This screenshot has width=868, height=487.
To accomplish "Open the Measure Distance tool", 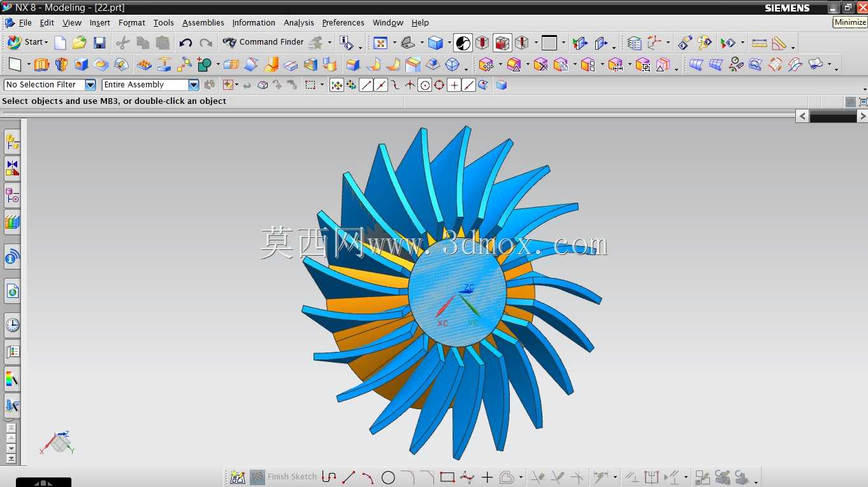I will 759,43.
